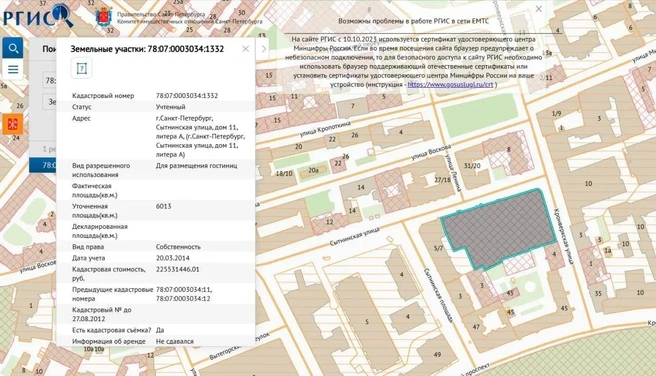Zoom to parcel using the dashed-square icon
The width and height of the screenshot is (656, 376).
click(x=82, y=68)
